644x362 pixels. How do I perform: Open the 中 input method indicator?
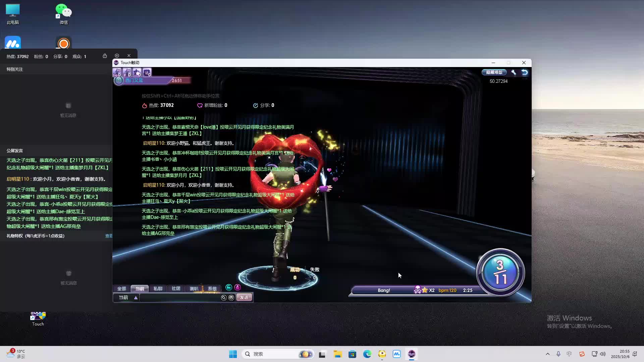click(569, 354)
